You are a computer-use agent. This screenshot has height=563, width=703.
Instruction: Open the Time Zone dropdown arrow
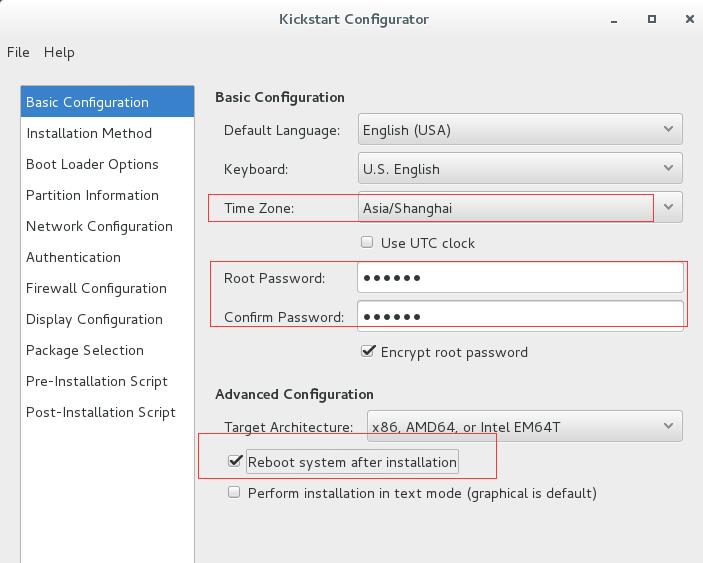[668, 207]
